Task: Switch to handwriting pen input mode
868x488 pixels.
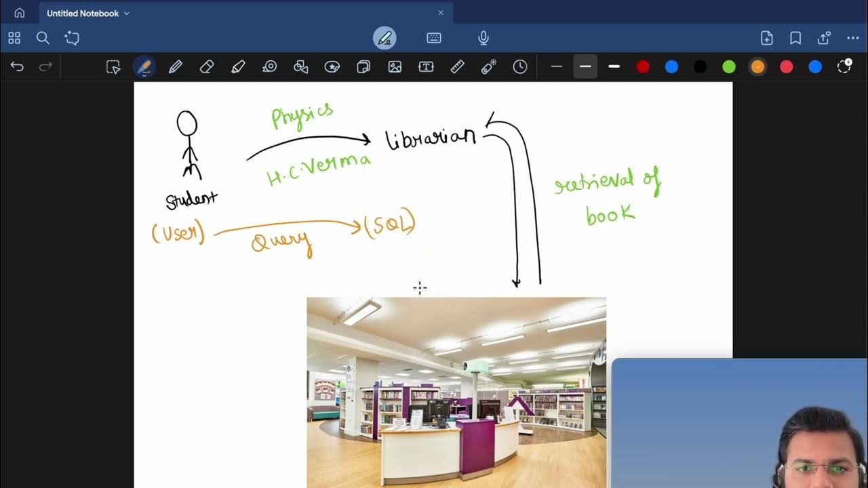Action: point(384,38)
